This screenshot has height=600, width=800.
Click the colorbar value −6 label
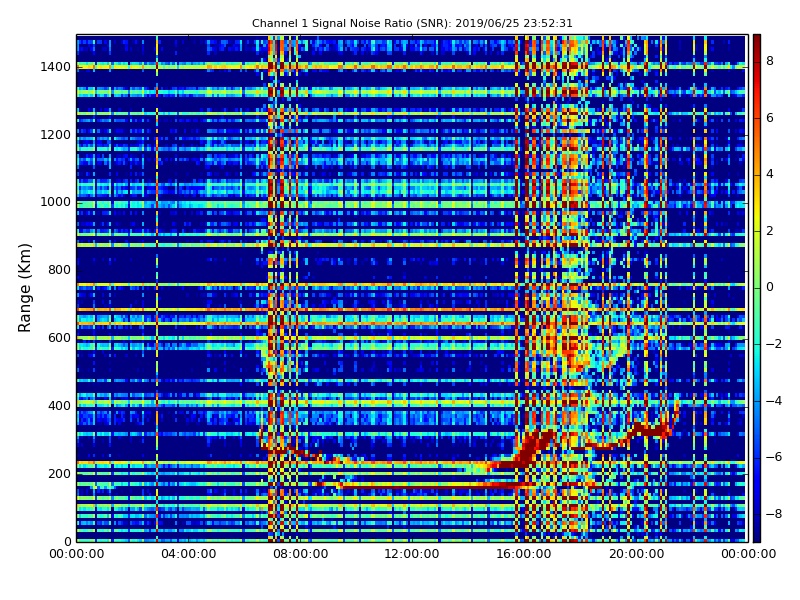(774, 457)
